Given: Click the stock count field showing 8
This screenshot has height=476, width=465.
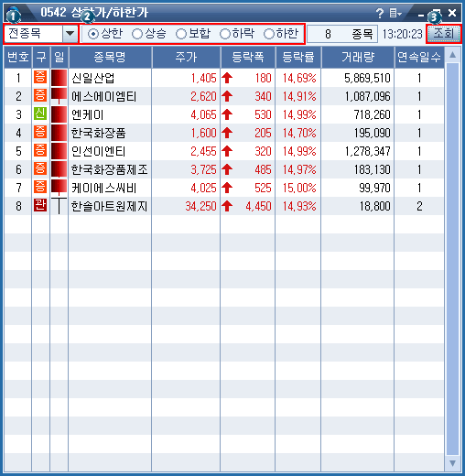Looking at the screenshot, I should (x=342, y=34).
